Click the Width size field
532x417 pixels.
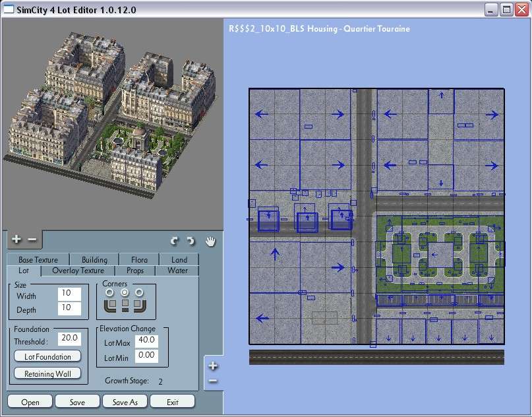(69, 294)
